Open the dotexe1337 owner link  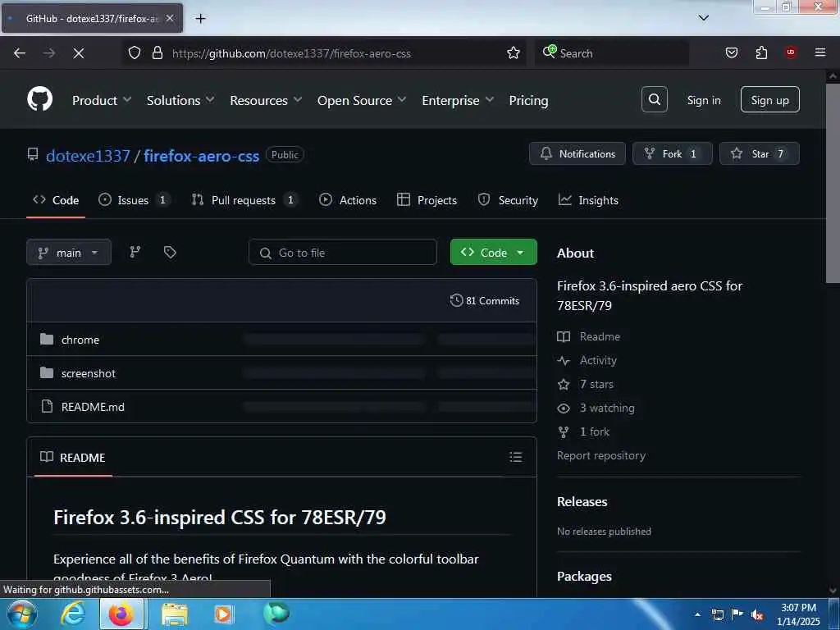88,156
